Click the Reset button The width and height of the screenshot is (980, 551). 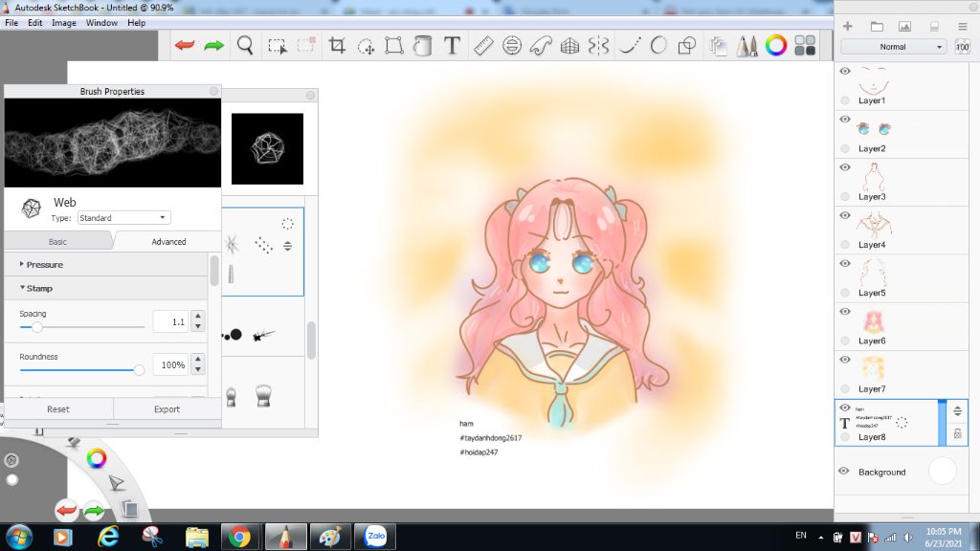pyautogui.click(x=58, y=409)
